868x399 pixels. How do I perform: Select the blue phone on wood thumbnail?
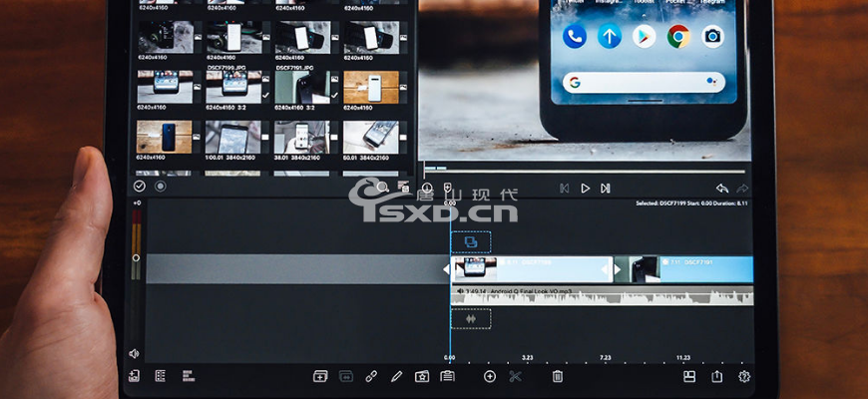tap(165, 137)
